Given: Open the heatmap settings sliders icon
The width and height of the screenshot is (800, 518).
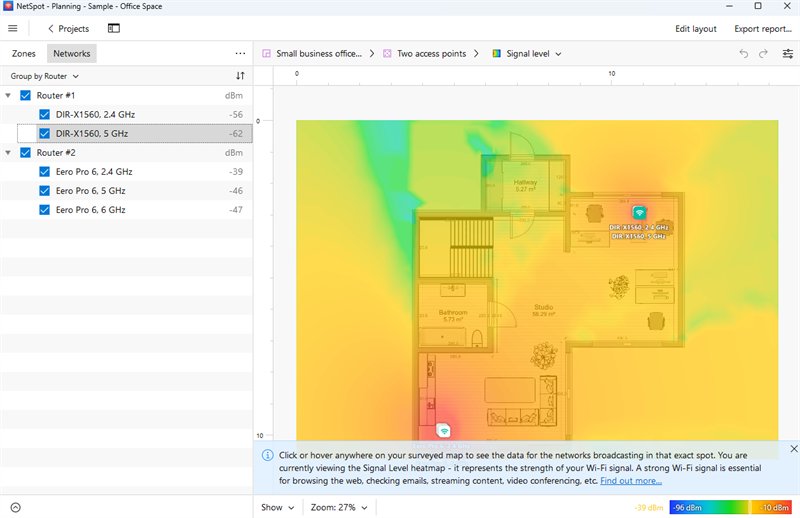Looking at the screenshot, I should click(787, 54).
